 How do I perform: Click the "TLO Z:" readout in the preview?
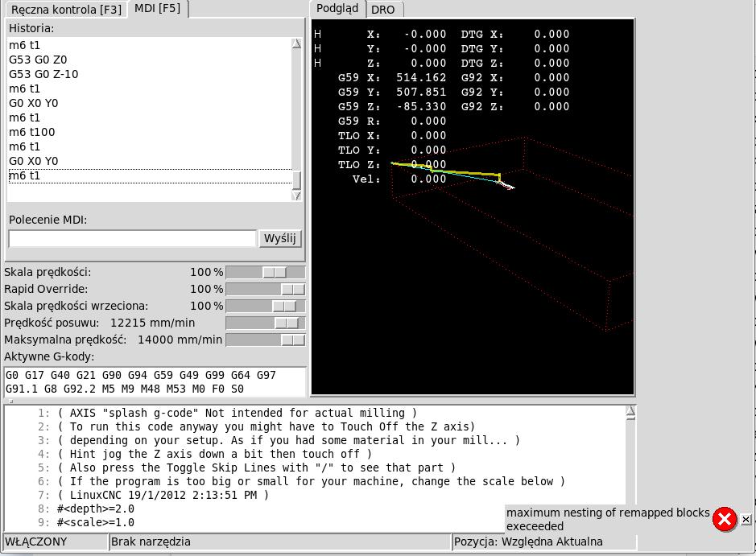point(392,165)
